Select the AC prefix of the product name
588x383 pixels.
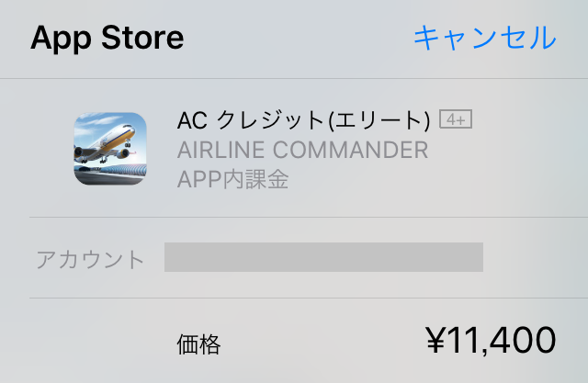[192, 120]
